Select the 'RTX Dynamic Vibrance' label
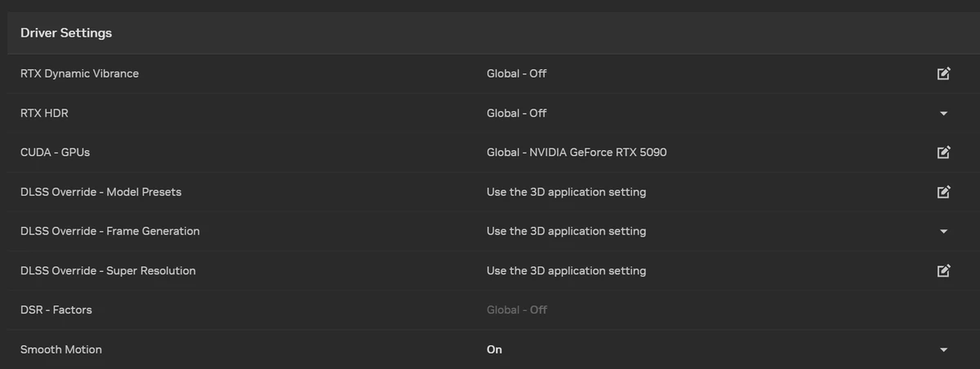Image resolution: width=980 pixels, height=369 pixels. pyautogui.click(x=79, y=73)
